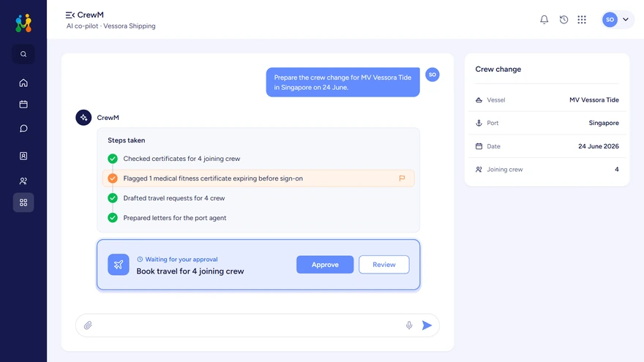The width and height of the screenshot is (644, 362).
Task: Click the calendar icon beside Date
Action: coord(479,146)
